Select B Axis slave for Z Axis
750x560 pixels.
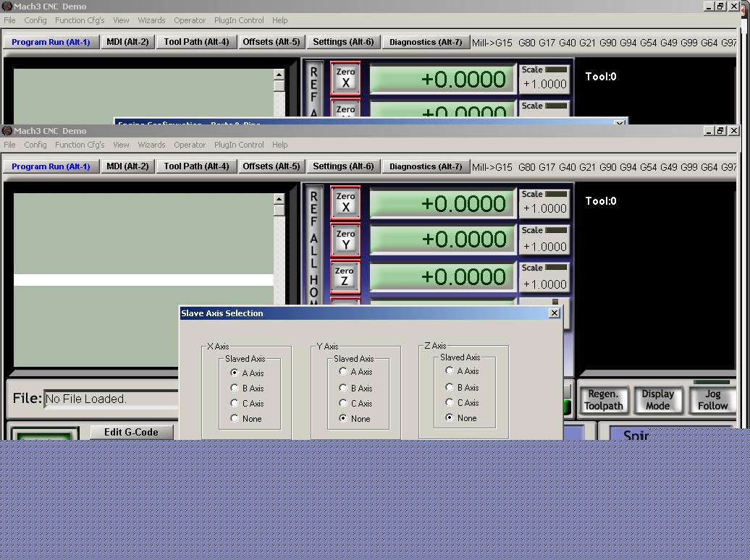[449, 387]
